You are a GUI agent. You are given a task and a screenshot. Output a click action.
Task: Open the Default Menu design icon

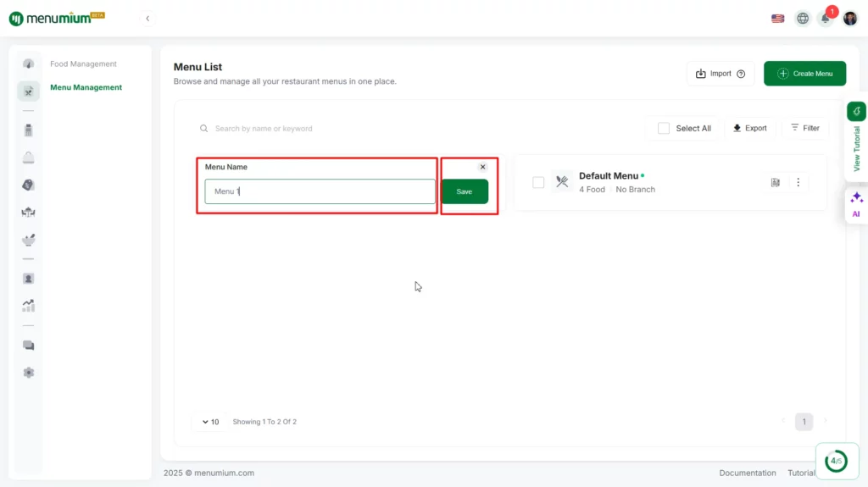tap(775, 182)
